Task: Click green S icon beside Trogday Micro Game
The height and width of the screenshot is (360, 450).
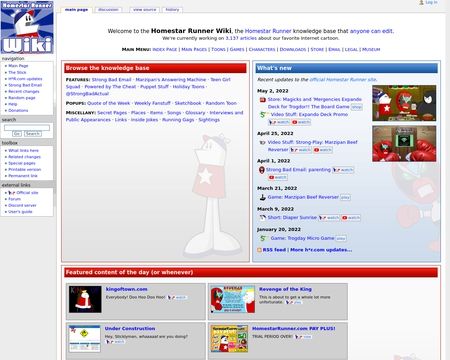Action: [263, 238]
